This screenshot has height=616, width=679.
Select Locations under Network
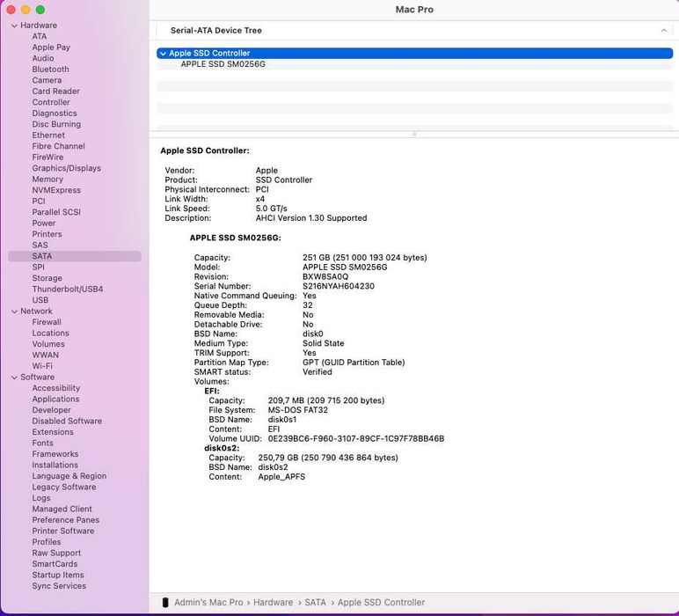click(50, 334)
